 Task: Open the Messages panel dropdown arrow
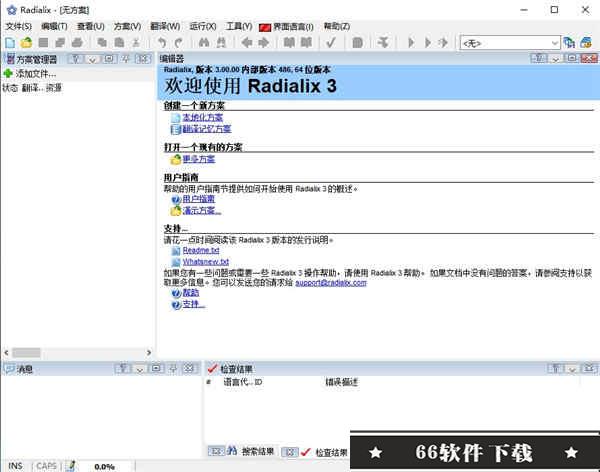click(140, 369)
